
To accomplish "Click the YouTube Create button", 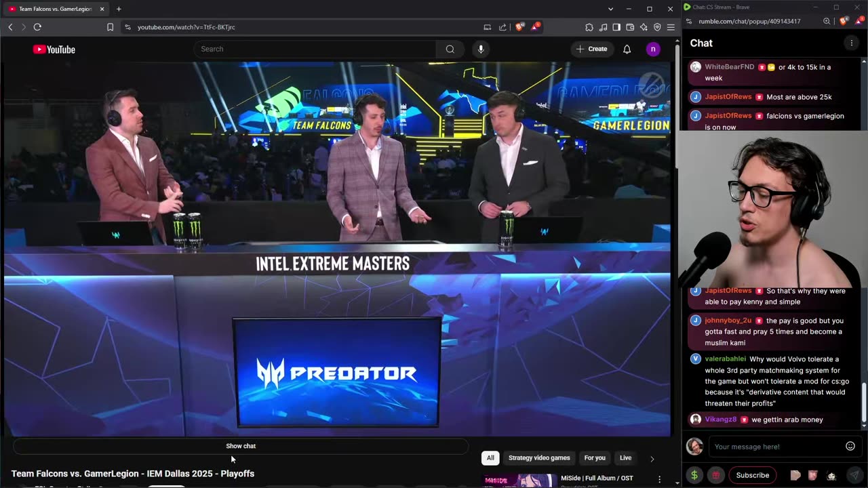I will click(592, 49).
